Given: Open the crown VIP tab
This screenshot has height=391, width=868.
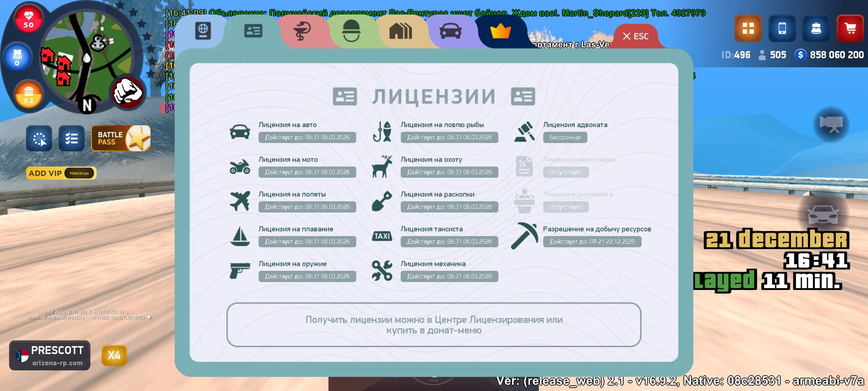Looking at the screenshot, I should [x=500, y=31].
